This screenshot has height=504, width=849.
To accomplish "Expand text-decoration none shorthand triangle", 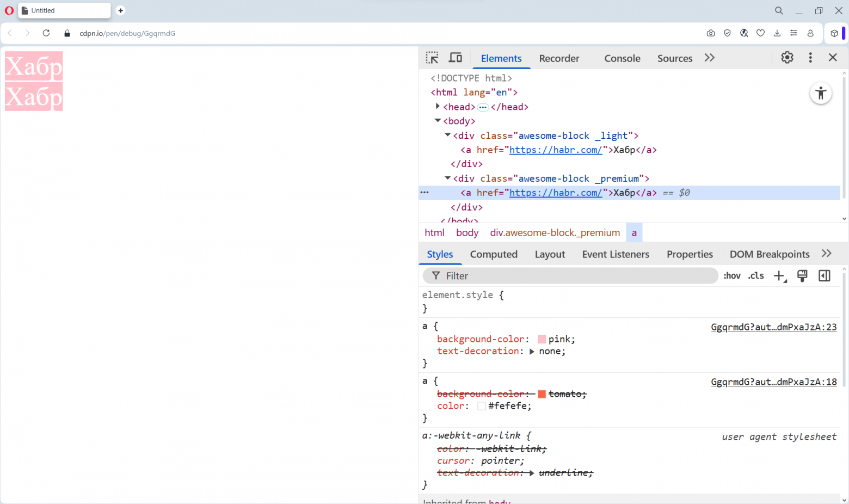I will coord(532,352).
